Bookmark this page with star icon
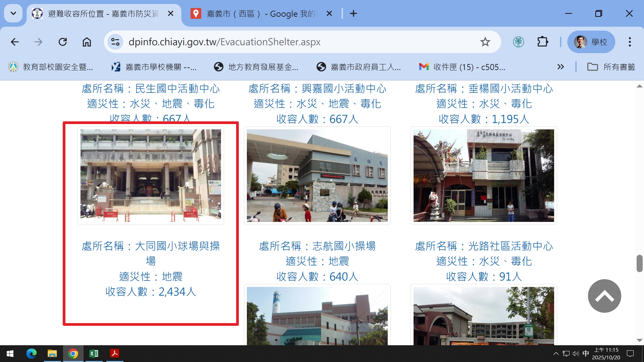The width and height of the screenshot is (644, 362). click(485, 42)
